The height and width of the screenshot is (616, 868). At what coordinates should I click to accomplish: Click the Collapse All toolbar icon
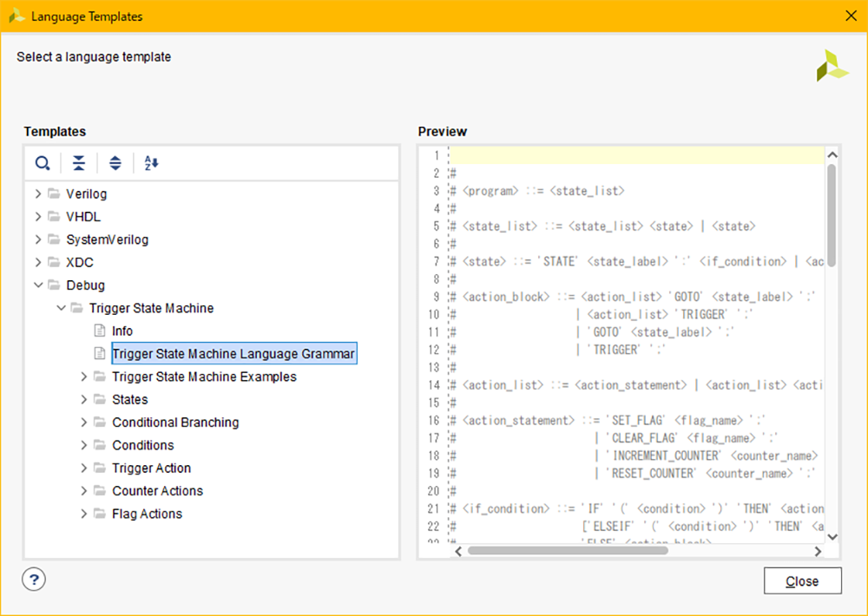79,163
